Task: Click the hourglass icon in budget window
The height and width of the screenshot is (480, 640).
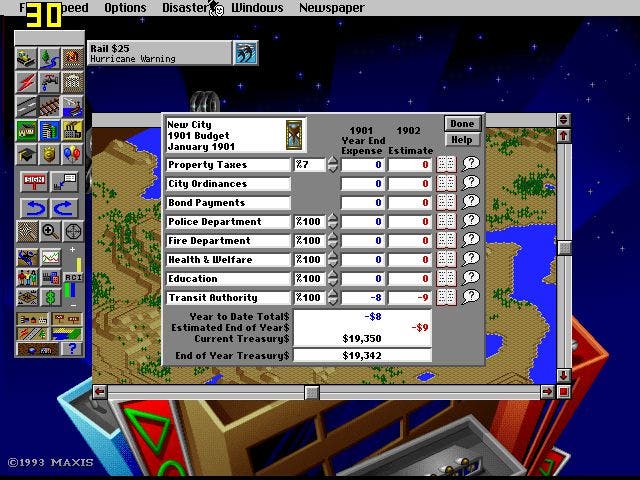Action: [294, 135]
